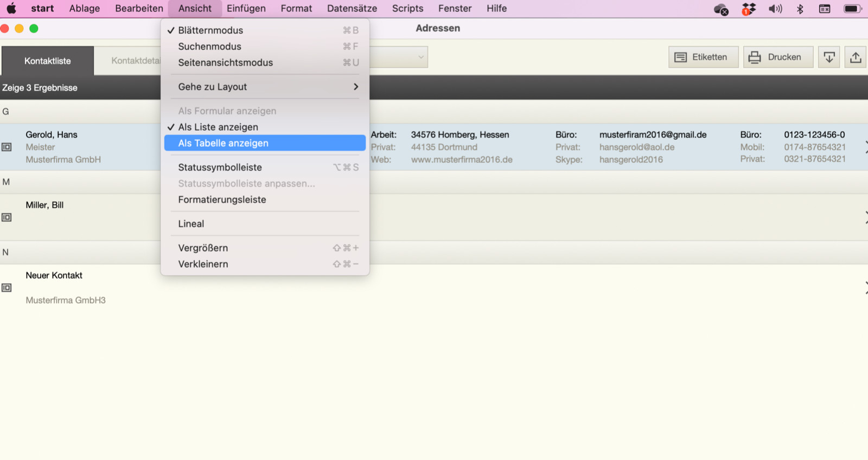Click the volume icon in menu bar

click(x=775, y=9)
